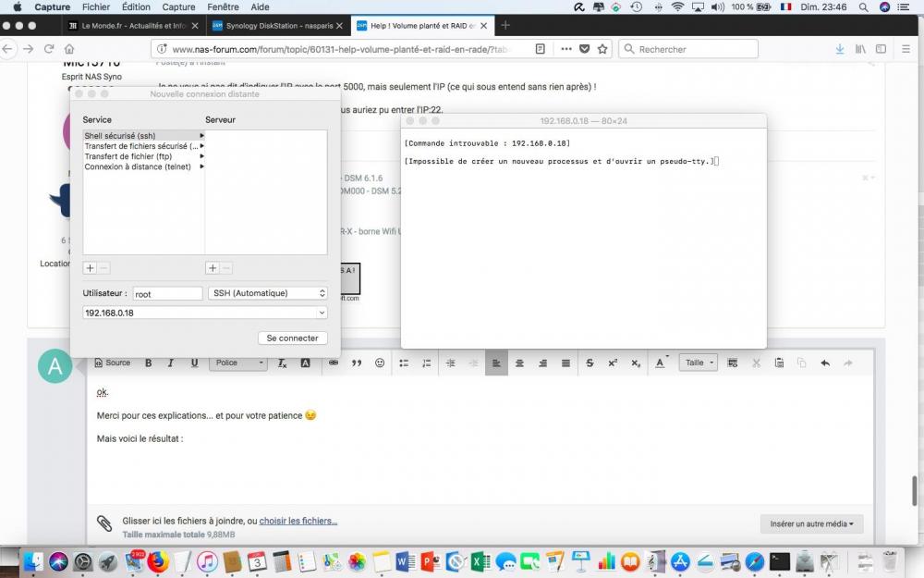Click the paste icon in the editor toolbar
Viewport: 924px width, 578px height.
point(779,363)
